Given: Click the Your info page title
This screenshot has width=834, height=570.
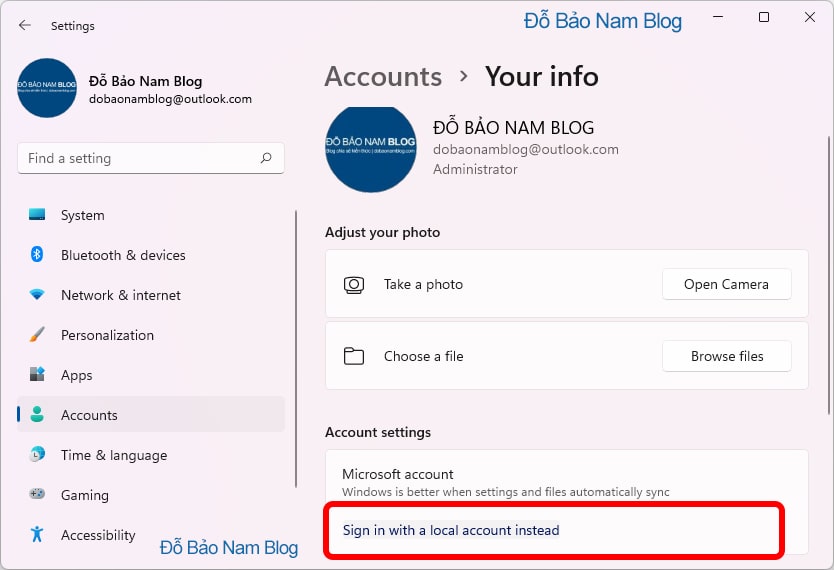Looking at the screenshot, I should tap(541, 77).
